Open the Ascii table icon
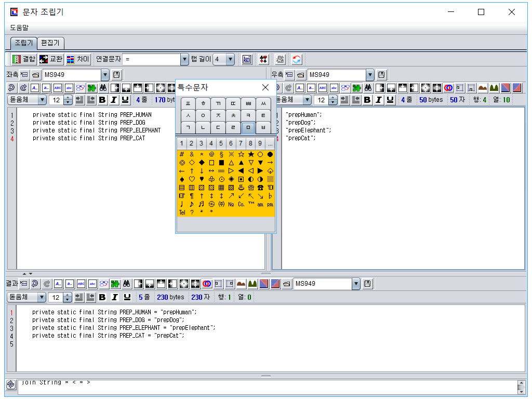532x399 pixels. tap(247, 59)
